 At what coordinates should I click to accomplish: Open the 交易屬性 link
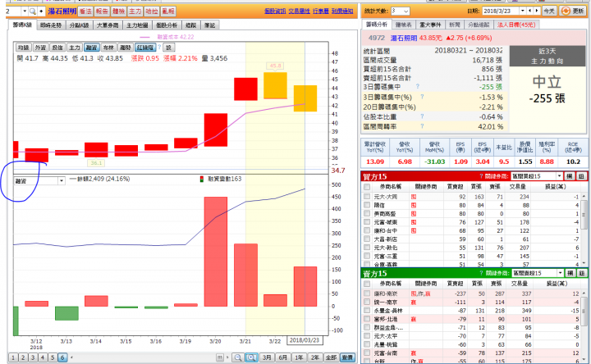(x=300, y=11)
